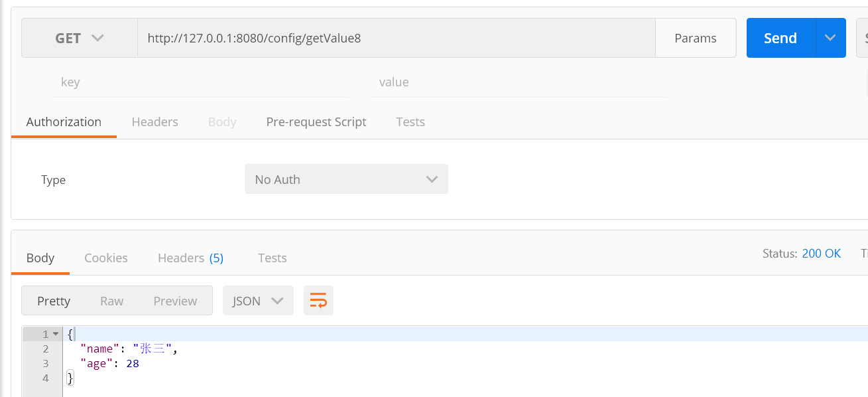Show response Cookies tab

click(x=106, y=258)
